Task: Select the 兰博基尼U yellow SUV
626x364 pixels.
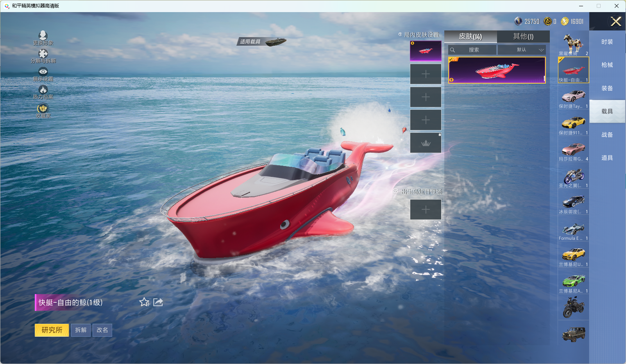Action: coord(573,255)
